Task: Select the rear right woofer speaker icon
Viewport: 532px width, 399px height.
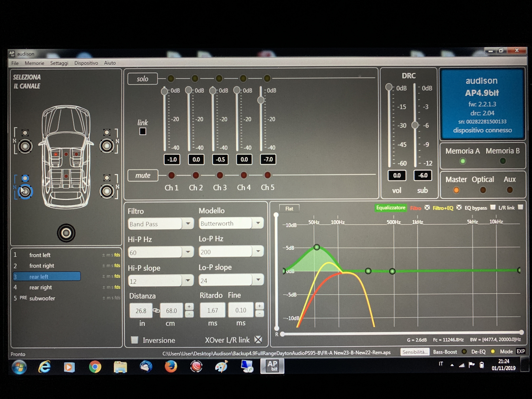Action: pos(107,191)
